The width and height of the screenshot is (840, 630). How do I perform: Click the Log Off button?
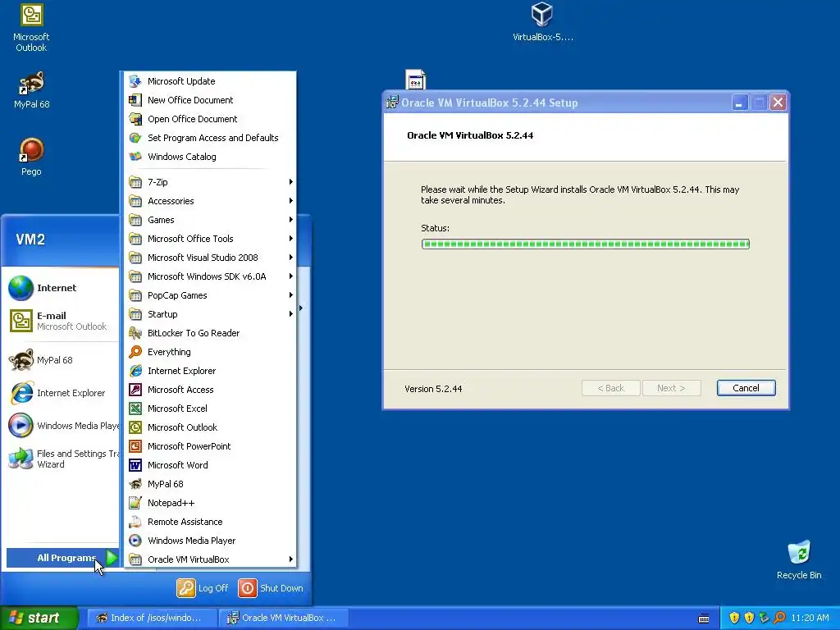[x=203, y=587]
